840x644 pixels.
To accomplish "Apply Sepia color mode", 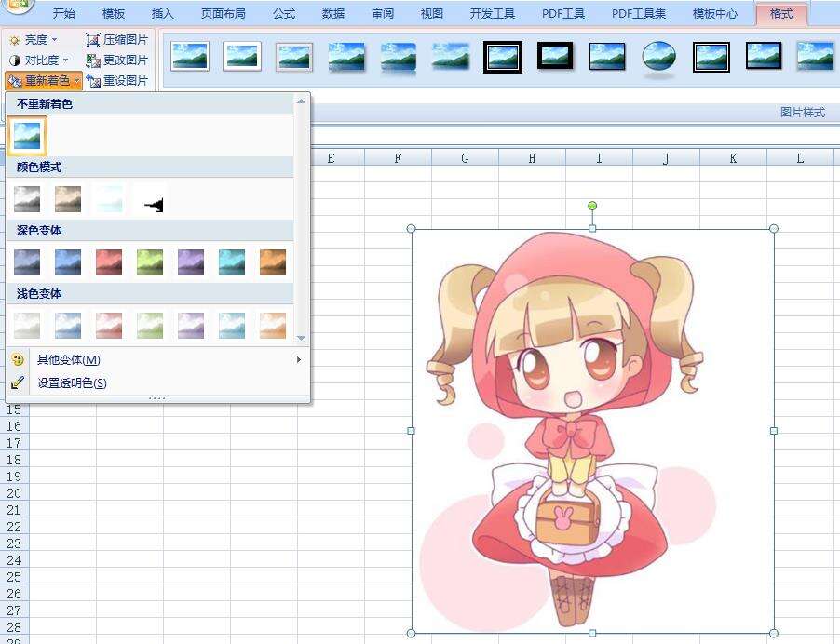I will point(68,199).
